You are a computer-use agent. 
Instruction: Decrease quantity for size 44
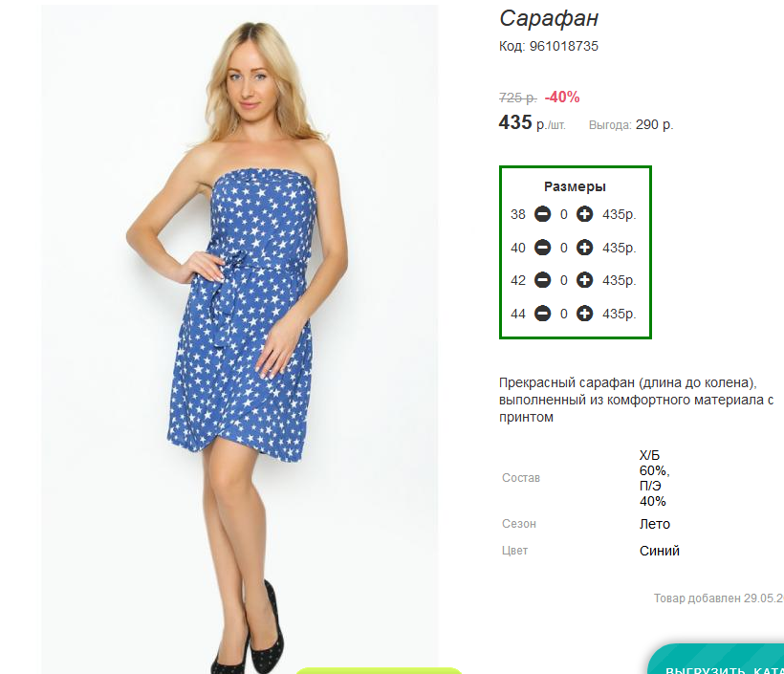(x=542, y=314)
